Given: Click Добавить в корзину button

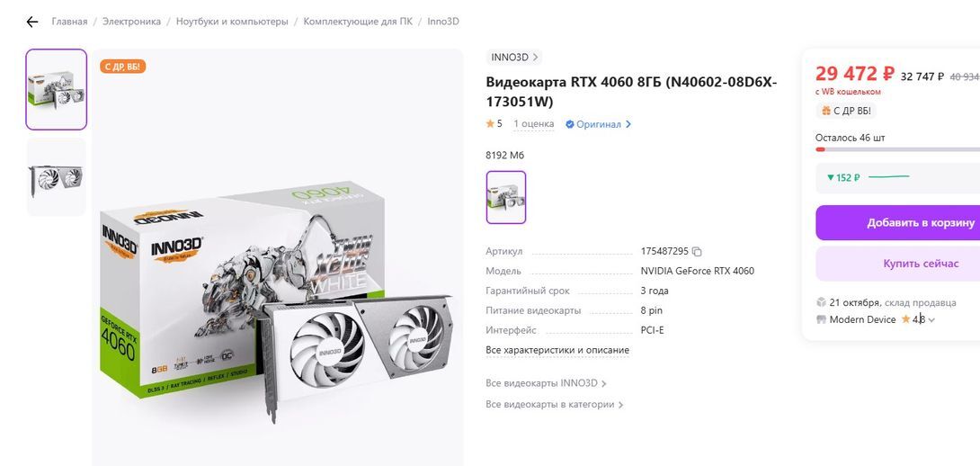Looking at the screenshot, I should click(897, 223).
